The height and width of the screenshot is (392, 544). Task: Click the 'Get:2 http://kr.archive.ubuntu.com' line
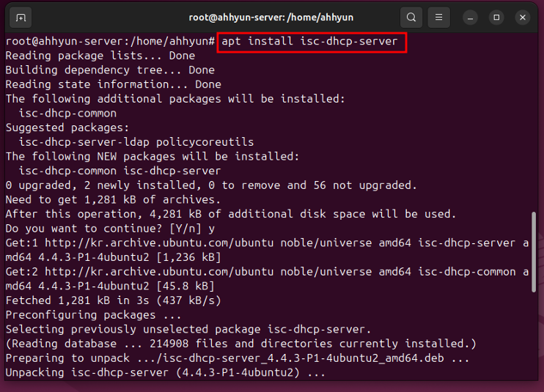point(267,271)
